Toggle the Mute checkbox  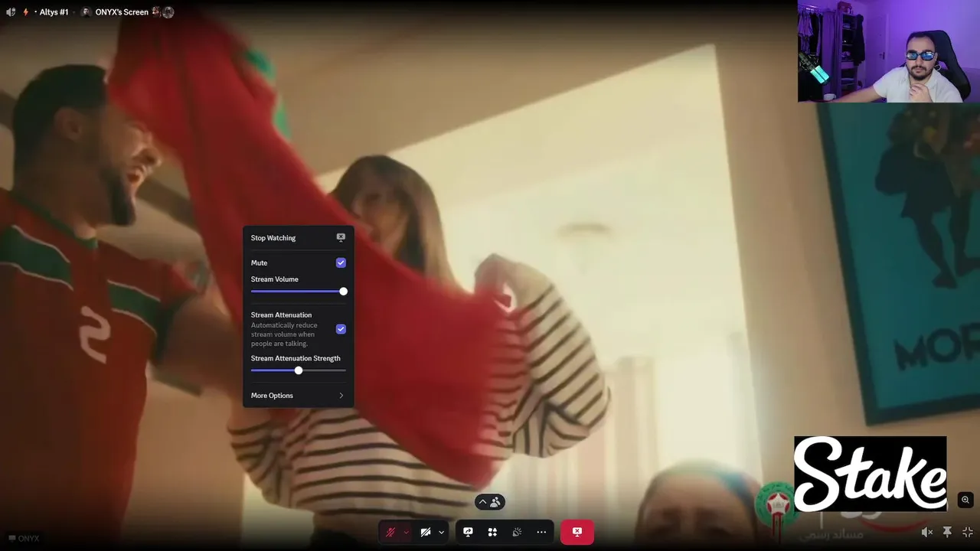point(341,262)
